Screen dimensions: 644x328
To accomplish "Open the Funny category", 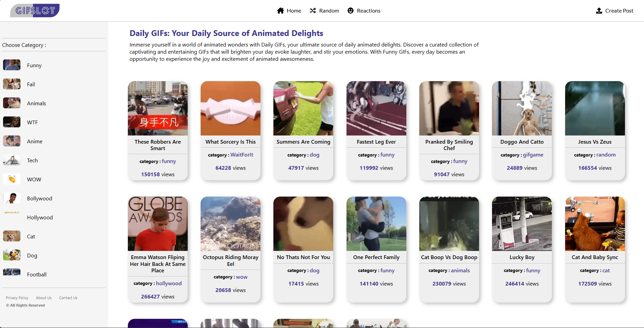I will pos(34,66).
